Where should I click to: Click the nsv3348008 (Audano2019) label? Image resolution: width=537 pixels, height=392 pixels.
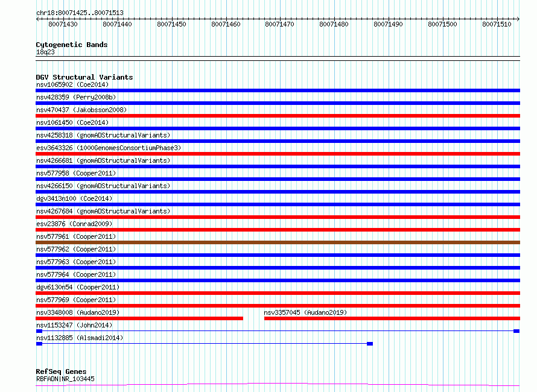pyautogui.click(x=78, y=312)
